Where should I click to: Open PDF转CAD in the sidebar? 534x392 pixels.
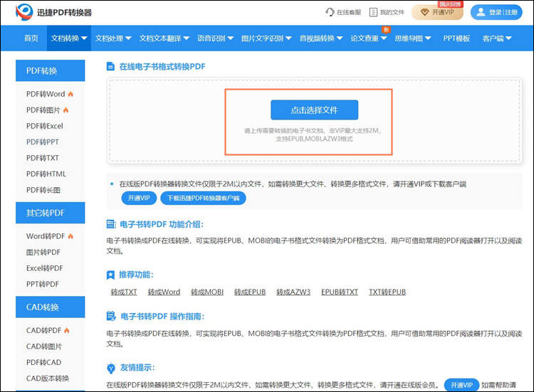[x=44, y=363]
